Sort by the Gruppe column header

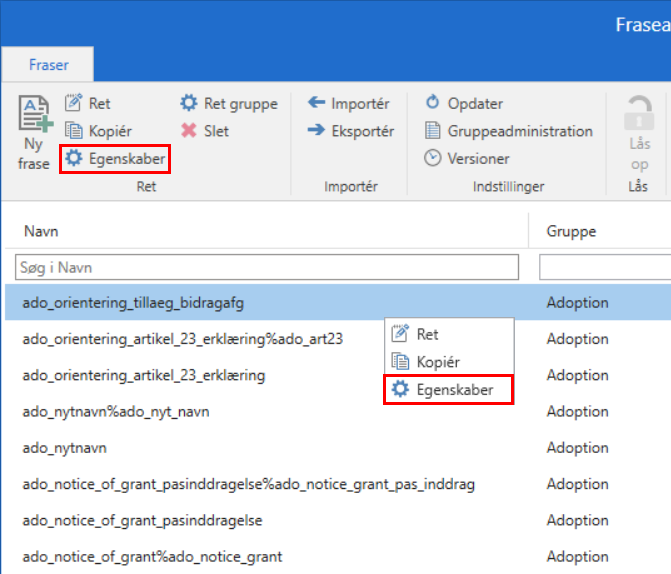pyautogui.click(x=571, y=231)
